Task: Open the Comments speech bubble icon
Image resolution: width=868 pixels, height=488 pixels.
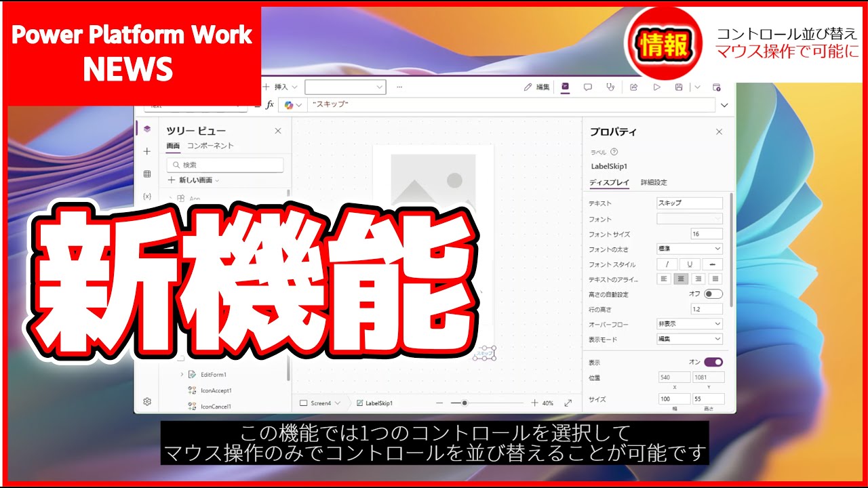Action: 588,87
